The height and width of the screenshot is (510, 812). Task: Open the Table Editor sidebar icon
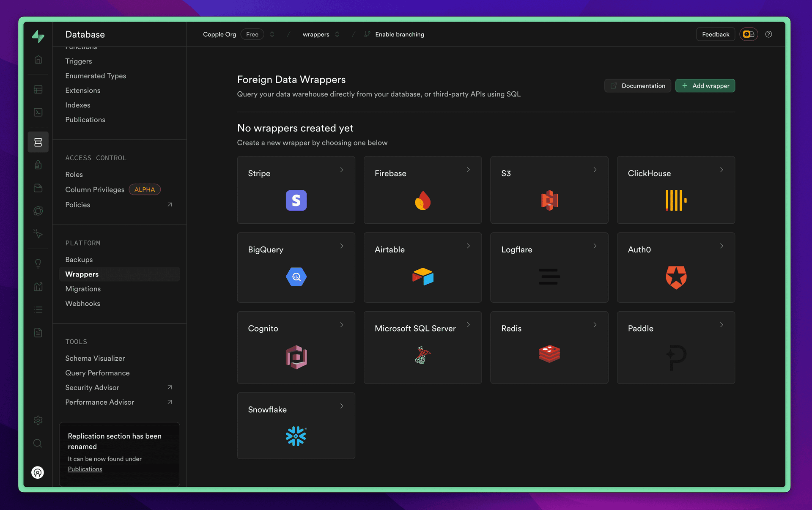[38, 90]
